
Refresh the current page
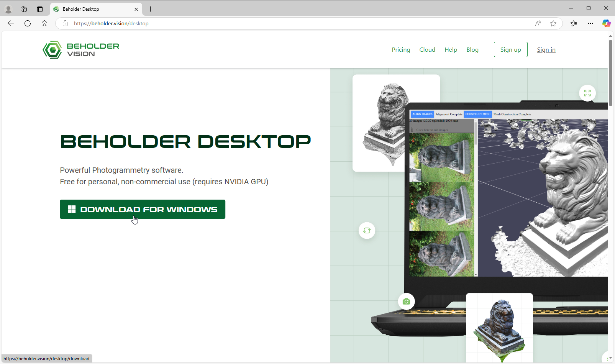(x=28, y=23)
